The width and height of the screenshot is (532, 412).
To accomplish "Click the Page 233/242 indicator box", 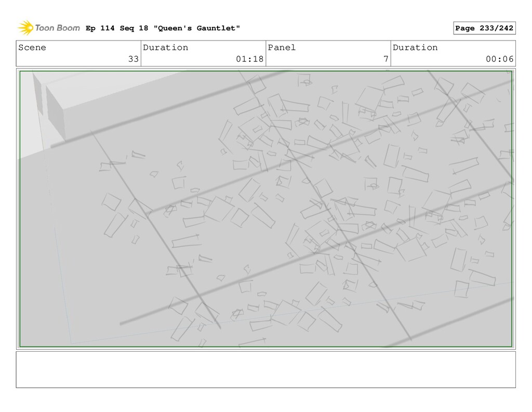I will click(484, 28).
